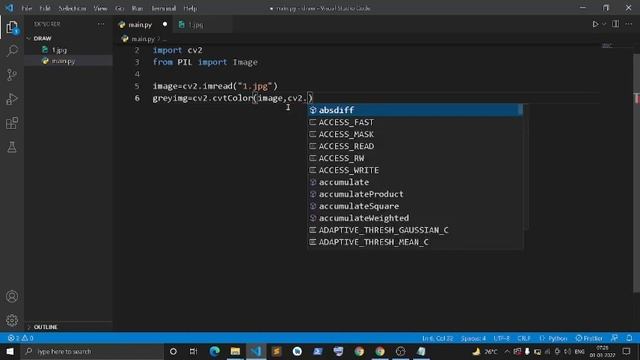Open the Run menu
640x360 pixels.
(x=137, y=8)
